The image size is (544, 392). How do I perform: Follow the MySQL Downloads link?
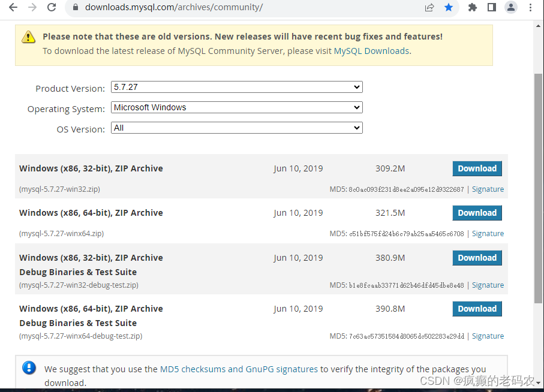(x=371, y=51)
